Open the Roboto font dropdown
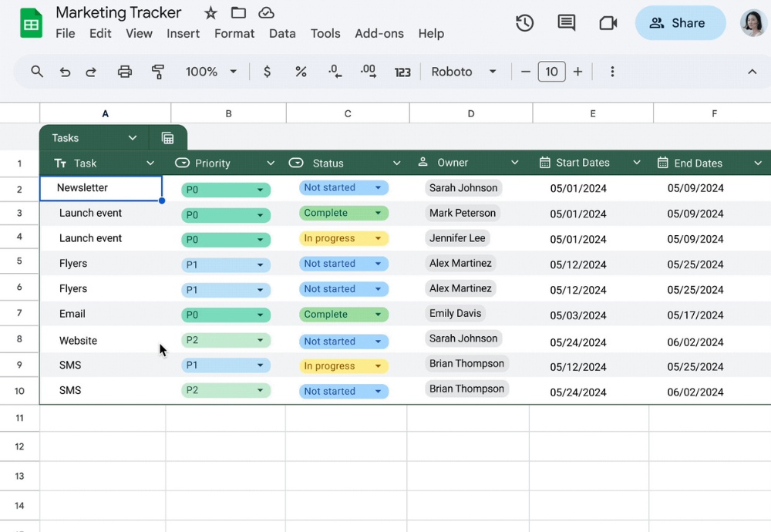 (x=463, y=72)
